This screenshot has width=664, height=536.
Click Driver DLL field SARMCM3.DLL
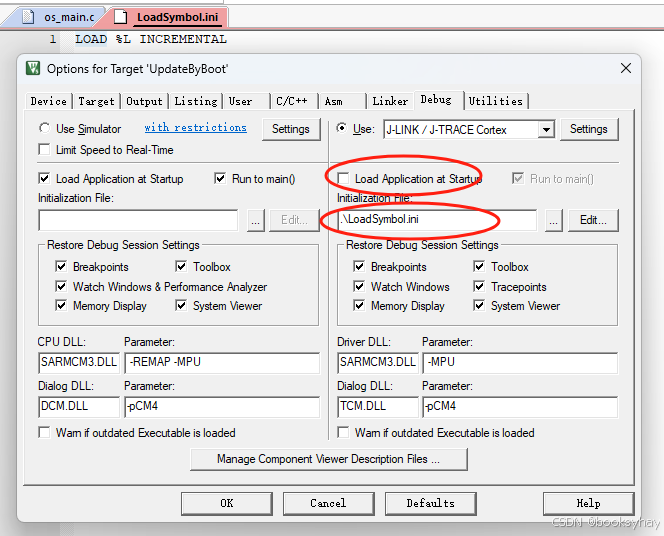[x=378, y=363]
